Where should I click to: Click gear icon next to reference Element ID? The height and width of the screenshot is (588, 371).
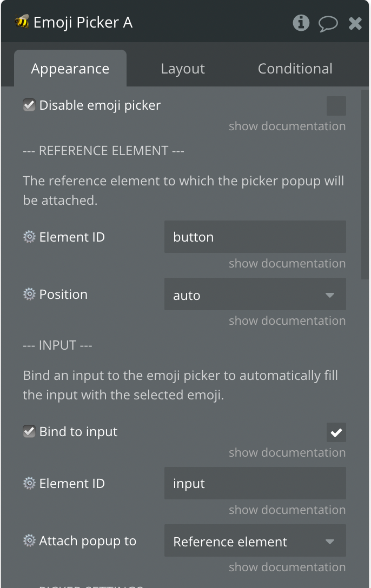click(29, 237)
